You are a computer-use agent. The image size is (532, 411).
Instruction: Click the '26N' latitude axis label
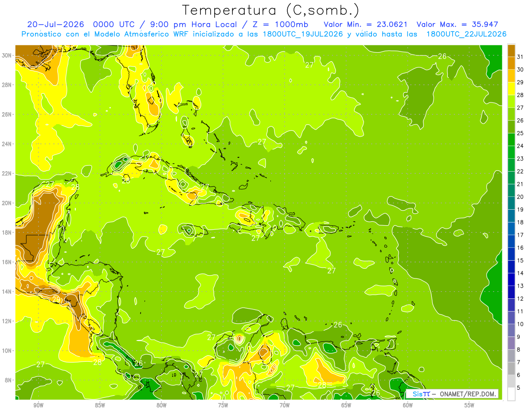(7, 114)
